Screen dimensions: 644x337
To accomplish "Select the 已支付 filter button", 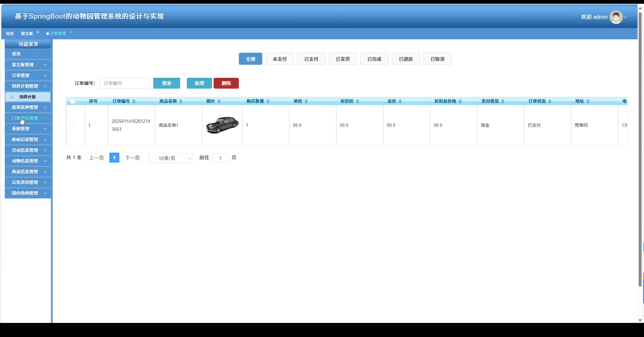I will pyautogui.click(x=311, y=59).
